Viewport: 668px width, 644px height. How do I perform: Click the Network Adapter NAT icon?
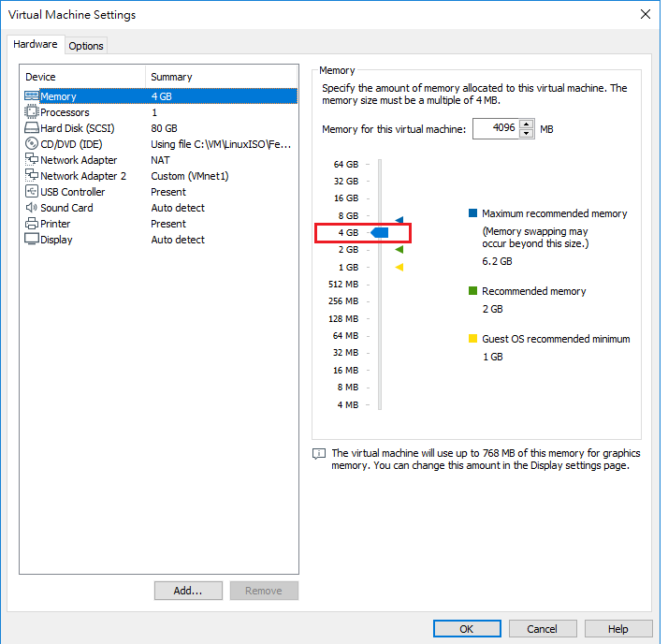click(x=32, y=159)
